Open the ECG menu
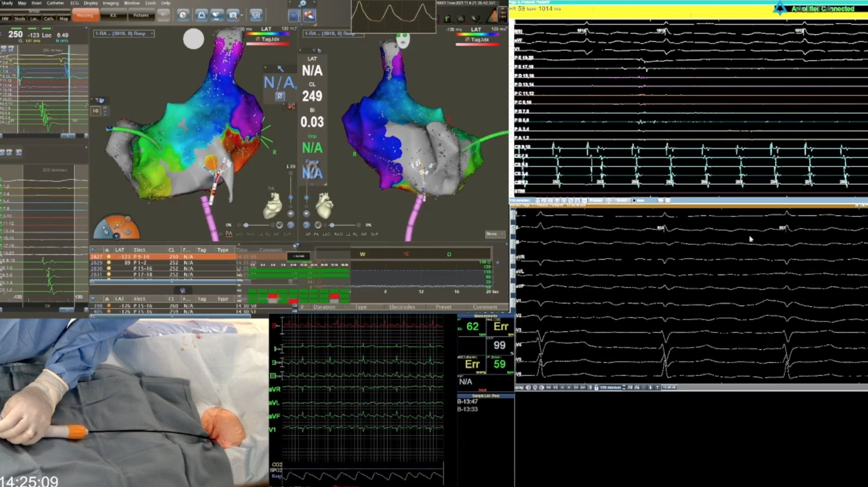868x487 pixels. pos(75,3)
